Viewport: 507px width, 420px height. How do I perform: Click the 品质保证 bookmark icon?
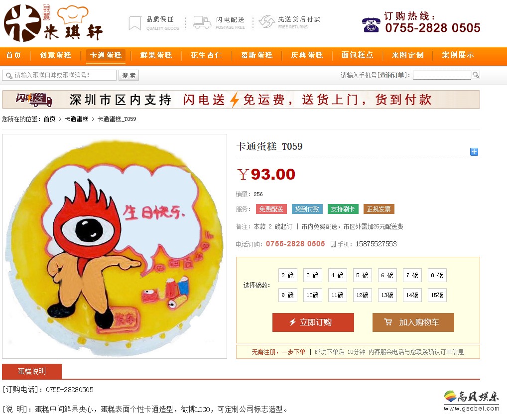[135, 23]
